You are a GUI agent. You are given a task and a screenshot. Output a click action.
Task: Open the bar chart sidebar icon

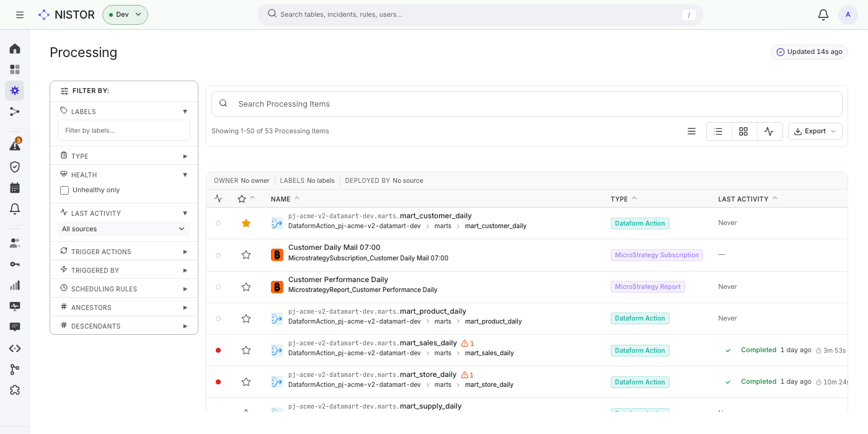click(x=15, y=285)
